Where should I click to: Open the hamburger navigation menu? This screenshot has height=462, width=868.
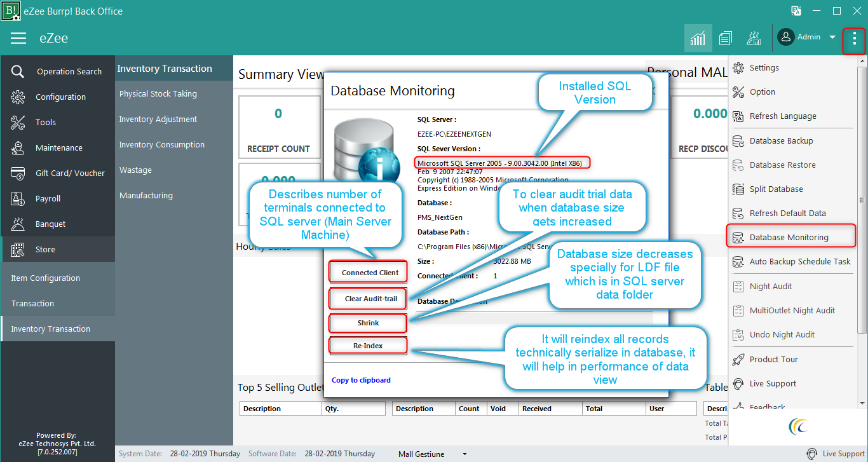click(x=18, y=38)
